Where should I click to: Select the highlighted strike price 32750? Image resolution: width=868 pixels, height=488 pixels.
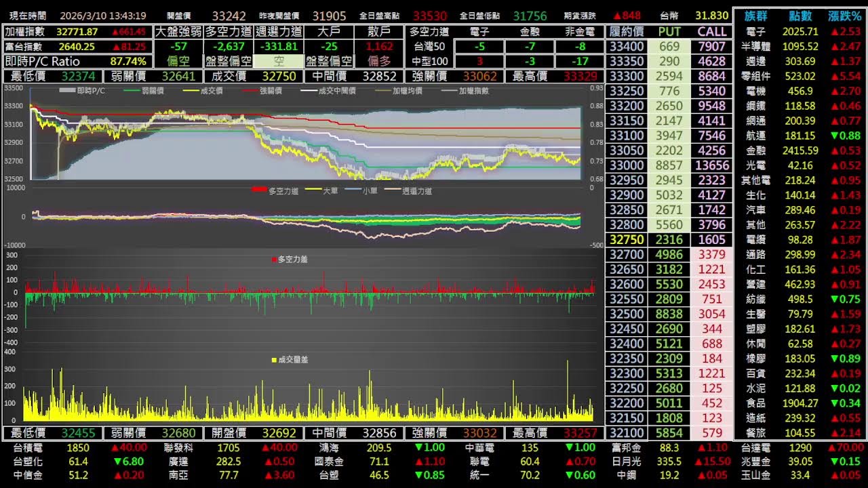(626, 239)
